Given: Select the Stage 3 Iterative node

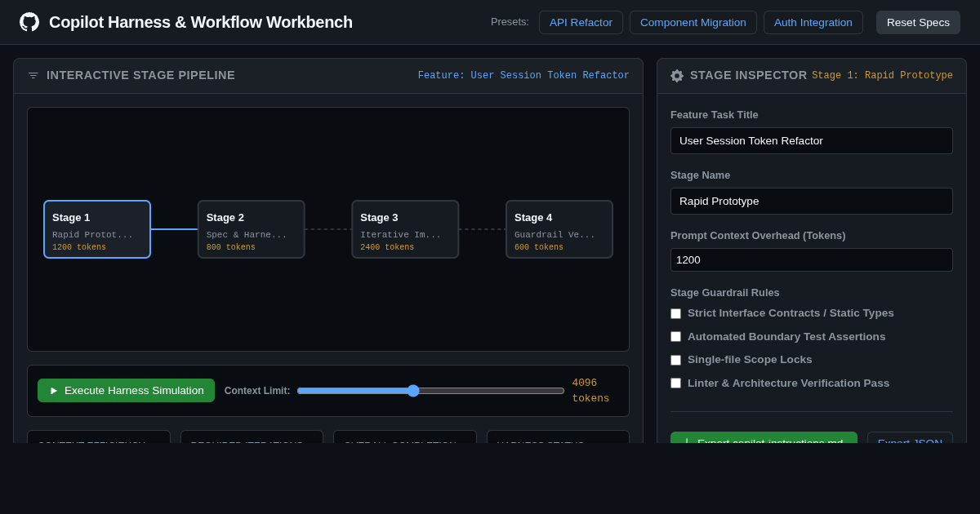Looking at the screenshot, I should tap(405, 229).
